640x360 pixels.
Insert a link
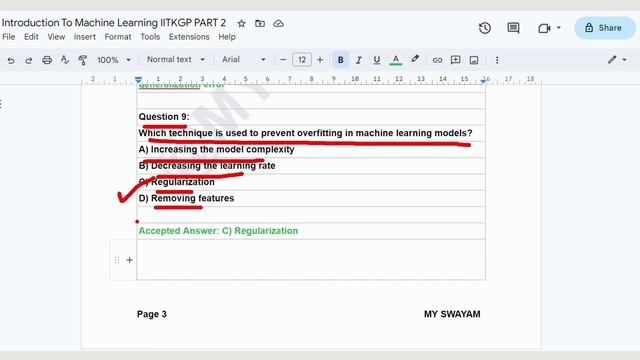click(x=437, y=60)
